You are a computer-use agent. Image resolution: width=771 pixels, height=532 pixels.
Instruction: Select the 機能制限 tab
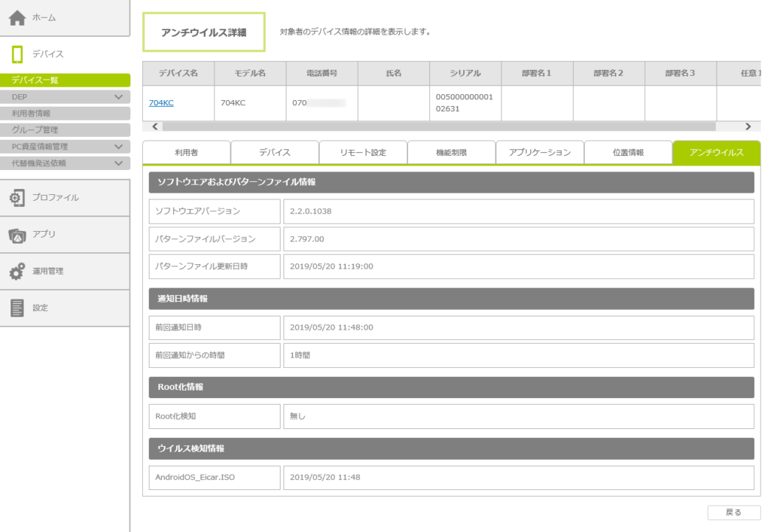pyautogui.click(x=451, y=153)
